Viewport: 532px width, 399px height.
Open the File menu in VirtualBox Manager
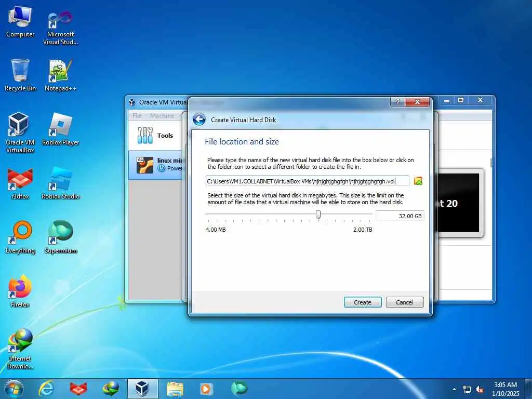(137, 116)
